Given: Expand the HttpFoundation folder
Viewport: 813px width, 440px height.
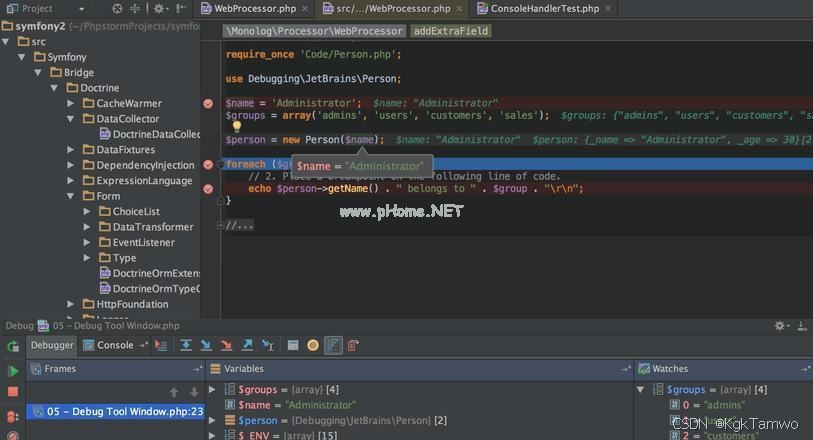Looking at the screenshot, I should 71,304.
